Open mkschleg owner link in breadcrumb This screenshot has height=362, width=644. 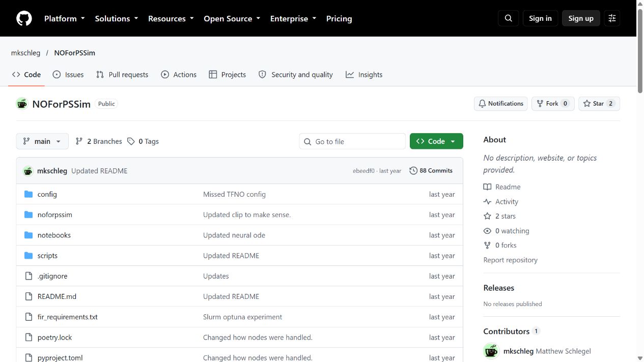(x=25, y=53)
